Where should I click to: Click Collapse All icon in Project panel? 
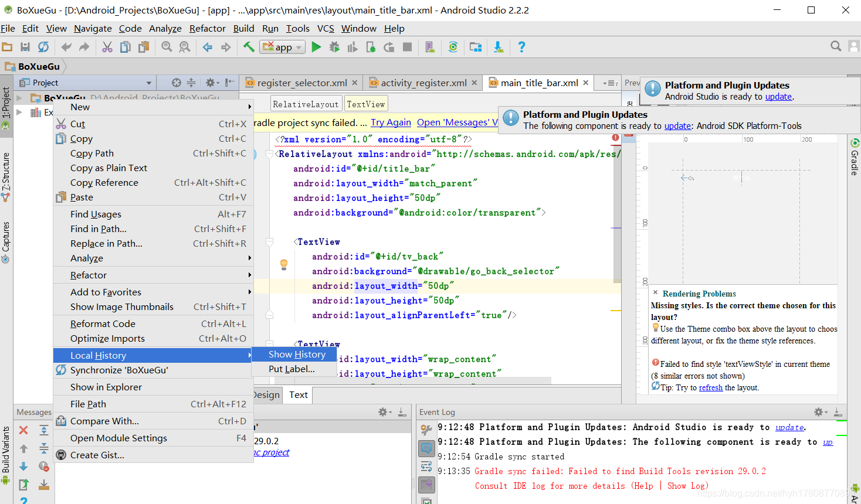[191, 83]
